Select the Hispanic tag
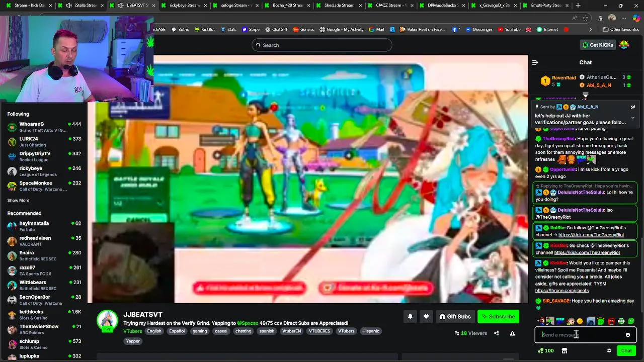 coord(371,331)
